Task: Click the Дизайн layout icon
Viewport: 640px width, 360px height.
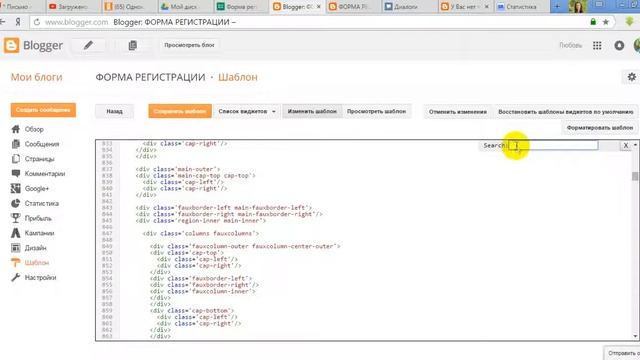Action: point(16,248)
